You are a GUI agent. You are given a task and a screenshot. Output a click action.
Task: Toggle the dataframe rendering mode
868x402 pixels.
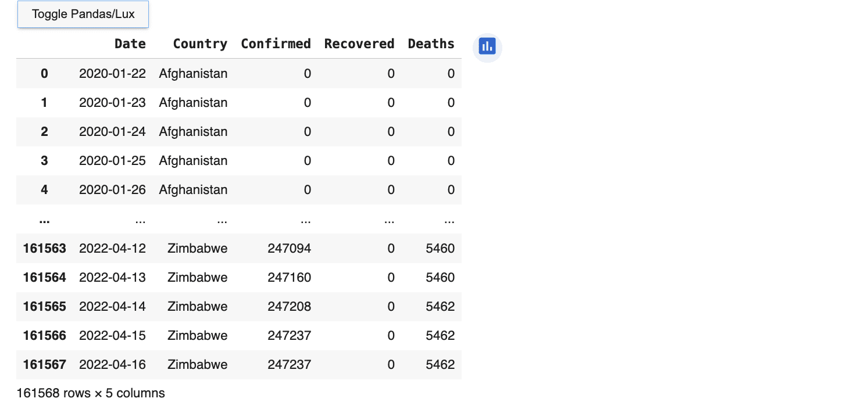pos(83,14)
